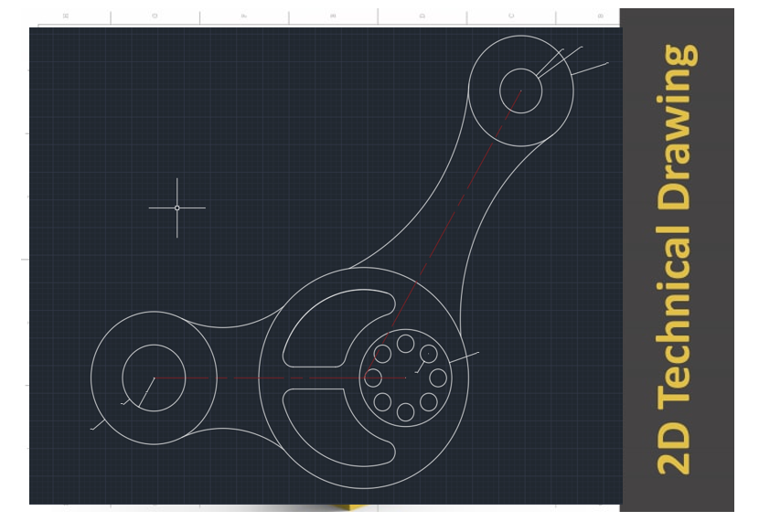Select the red horizontal dashed centerline

280,378
